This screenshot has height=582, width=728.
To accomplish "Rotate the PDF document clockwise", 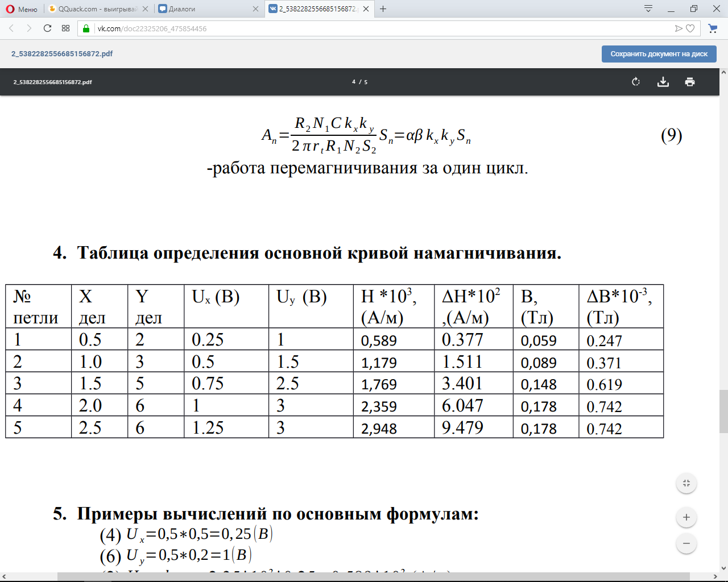I will point(636,82).
